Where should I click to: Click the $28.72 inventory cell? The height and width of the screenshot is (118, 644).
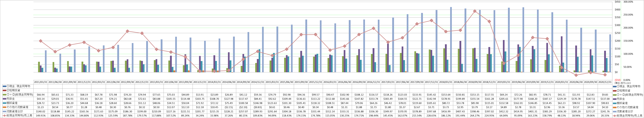point(41,103)
